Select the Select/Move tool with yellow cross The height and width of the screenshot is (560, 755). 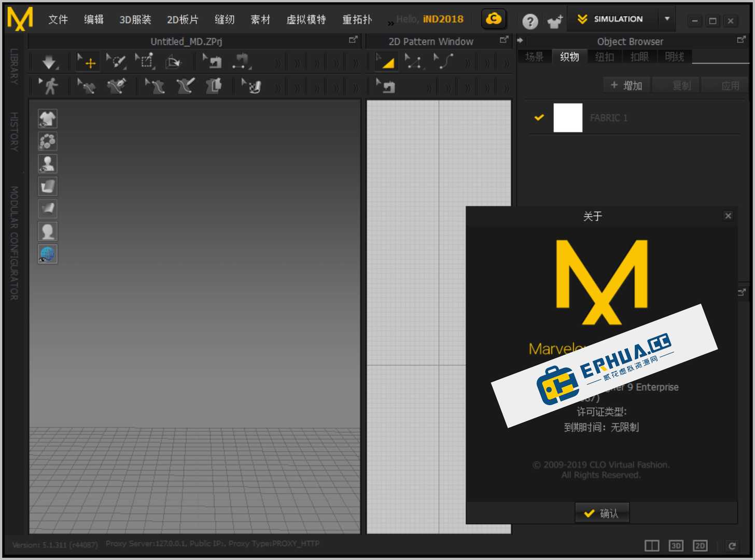click(x=87, y=62)
